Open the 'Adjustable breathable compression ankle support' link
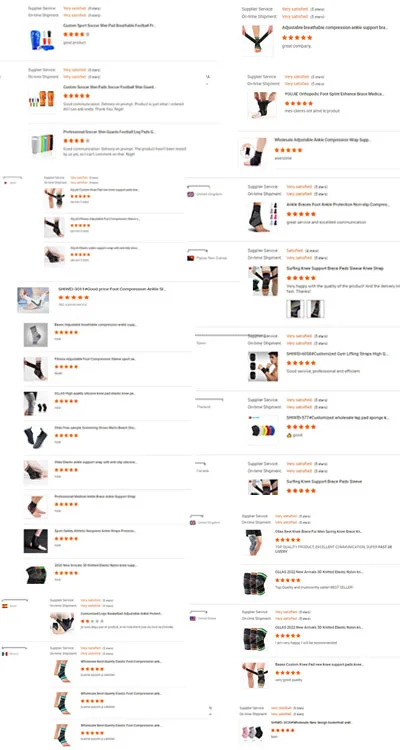Screen dimensions: 400x750 [x=334, y=28]
